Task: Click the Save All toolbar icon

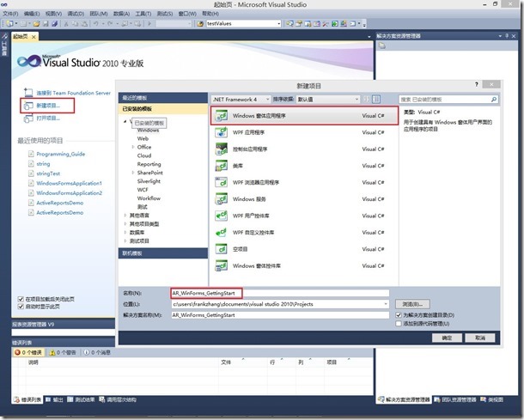Action: (54, 24)
